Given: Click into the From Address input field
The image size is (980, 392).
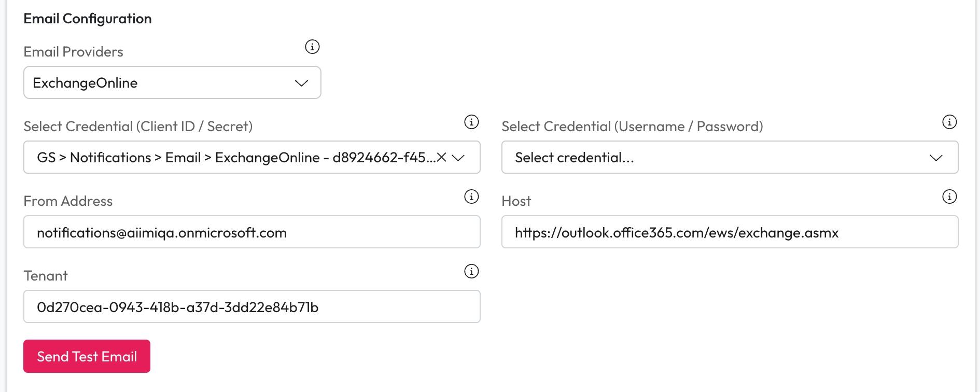Looking at the screenshot, I should [251, 232].
